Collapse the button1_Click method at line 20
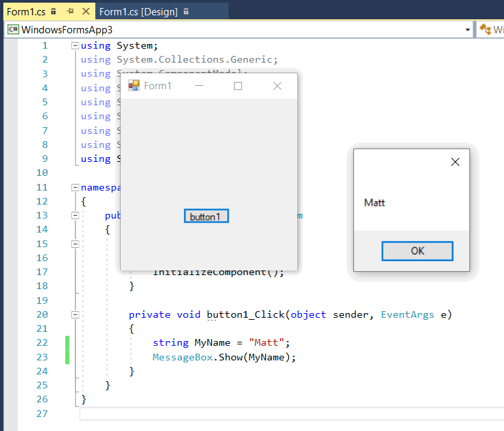Viewport: 504px width, 431px height. 75,314
